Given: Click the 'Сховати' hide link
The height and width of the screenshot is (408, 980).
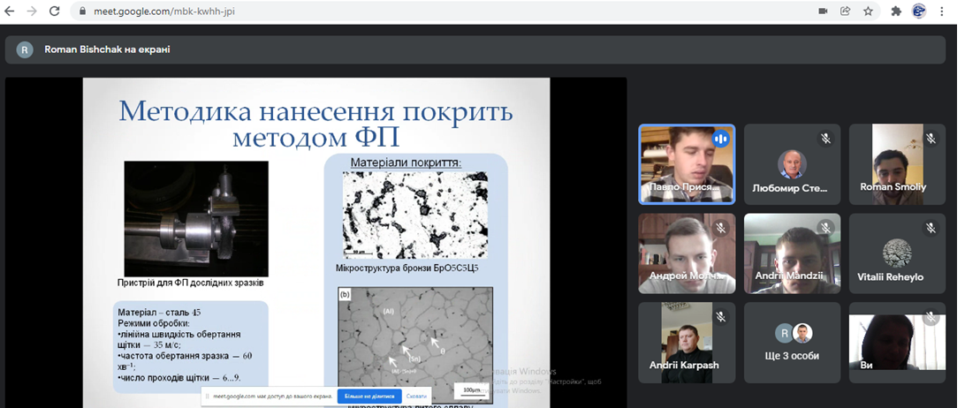Looking at the screenshot, I should [417, 397].
